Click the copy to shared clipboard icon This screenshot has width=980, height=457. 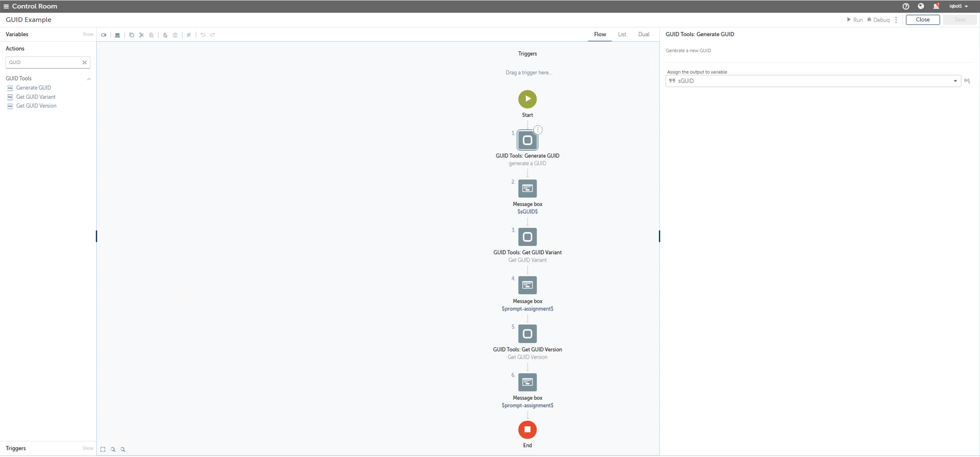[x=165, y=35]
